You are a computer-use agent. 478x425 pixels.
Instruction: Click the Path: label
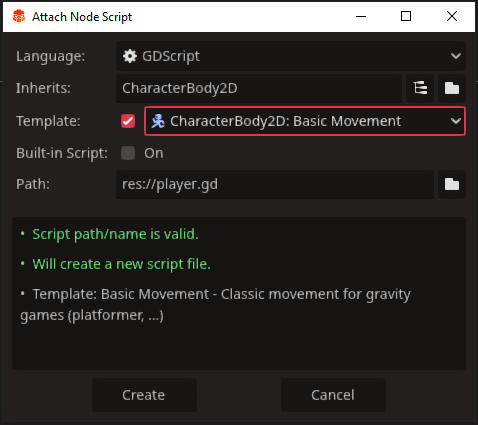(33, 184)
